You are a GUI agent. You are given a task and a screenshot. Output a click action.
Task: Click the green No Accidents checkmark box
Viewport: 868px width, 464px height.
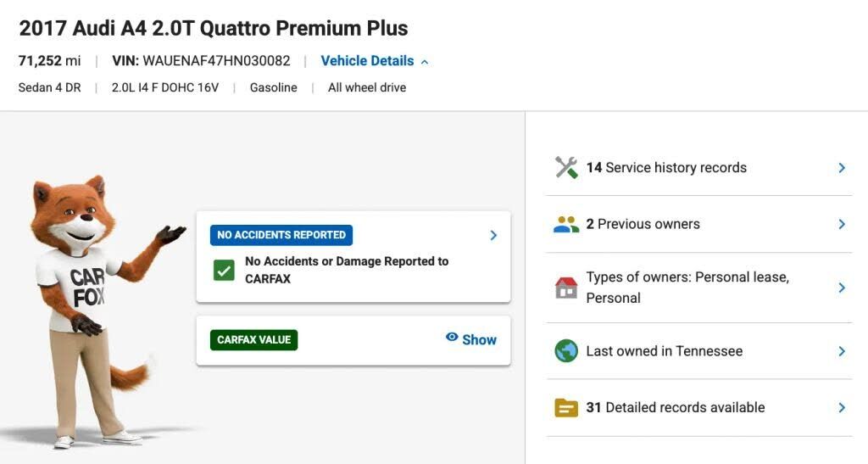[224, 271]
